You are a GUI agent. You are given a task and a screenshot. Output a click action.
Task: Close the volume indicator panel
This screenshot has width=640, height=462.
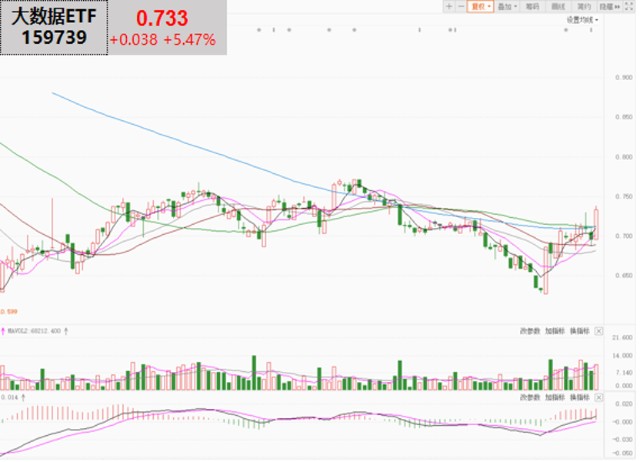pos(600,330)
